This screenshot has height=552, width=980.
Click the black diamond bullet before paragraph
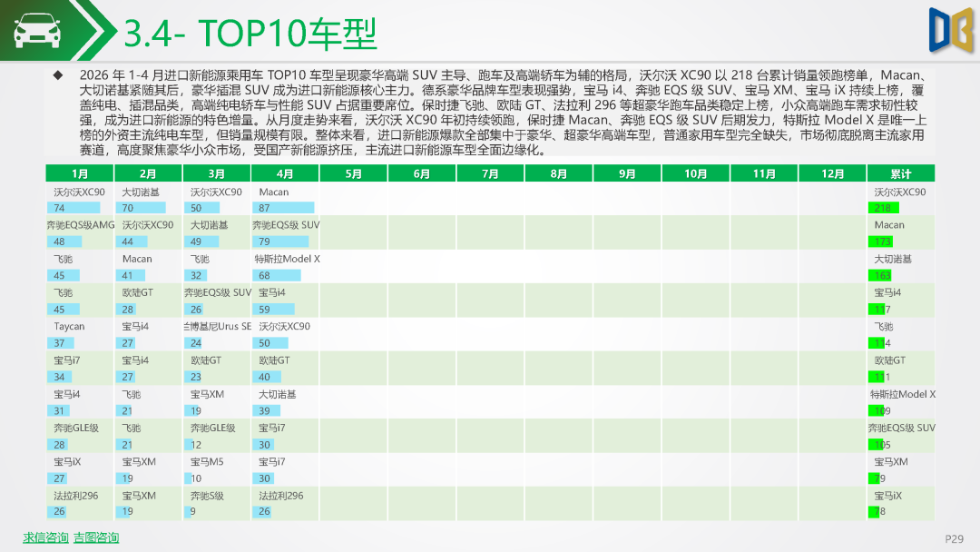tap(58, 75)
